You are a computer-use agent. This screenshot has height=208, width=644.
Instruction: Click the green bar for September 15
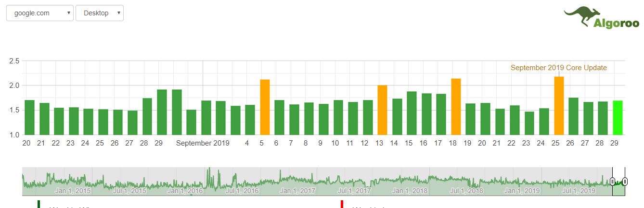(412, 113)
